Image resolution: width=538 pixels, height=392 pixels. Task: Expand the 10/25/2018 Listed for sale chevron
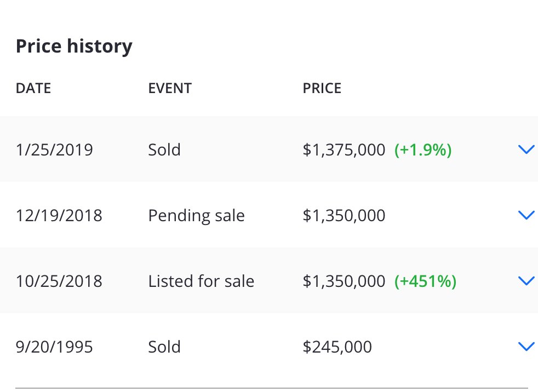(x=525, y=281)
